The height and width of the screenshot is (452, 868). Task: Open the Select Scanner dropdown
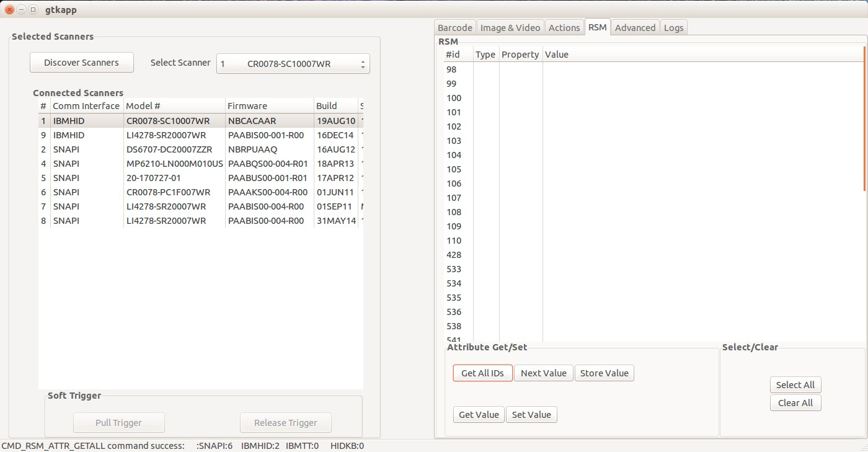coord(293,63)
